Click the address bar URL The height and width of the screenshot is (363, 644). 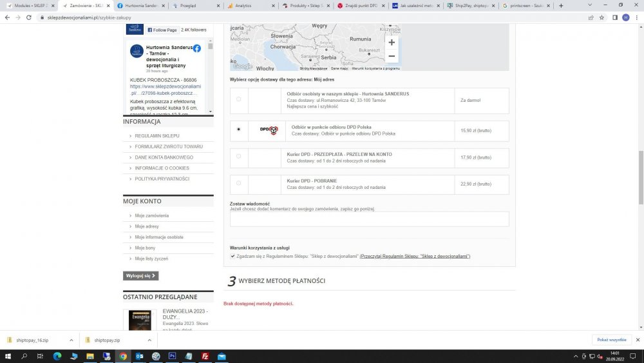pos(89,17)
